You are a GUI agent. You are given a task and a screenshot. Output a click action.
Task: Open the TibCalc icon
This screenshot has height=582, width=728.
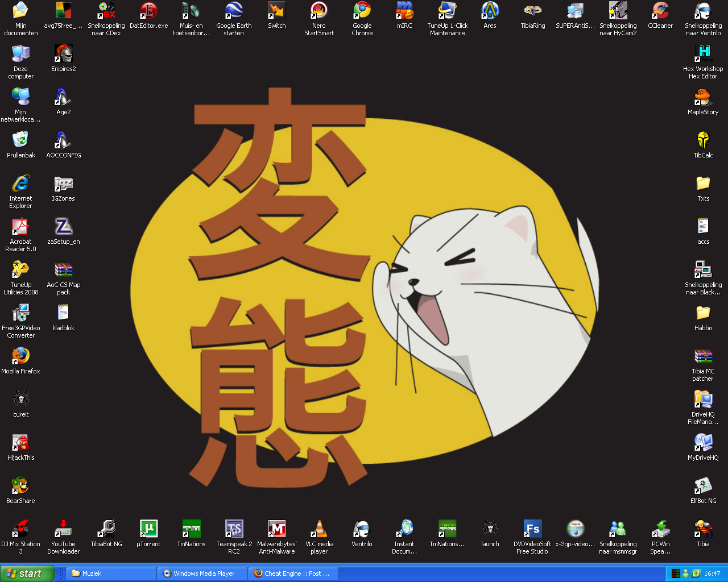pyautogui.click(x=703, y=140)
